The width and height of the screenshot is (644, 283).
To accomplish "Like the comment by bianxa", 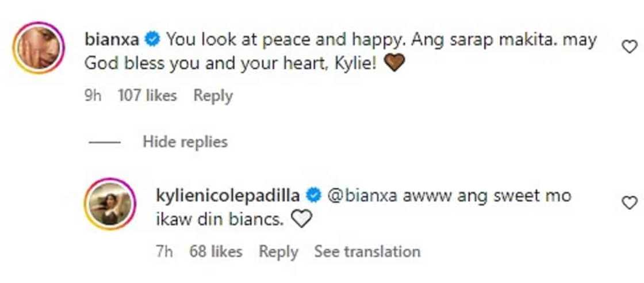I will click(x=630, y=47).
